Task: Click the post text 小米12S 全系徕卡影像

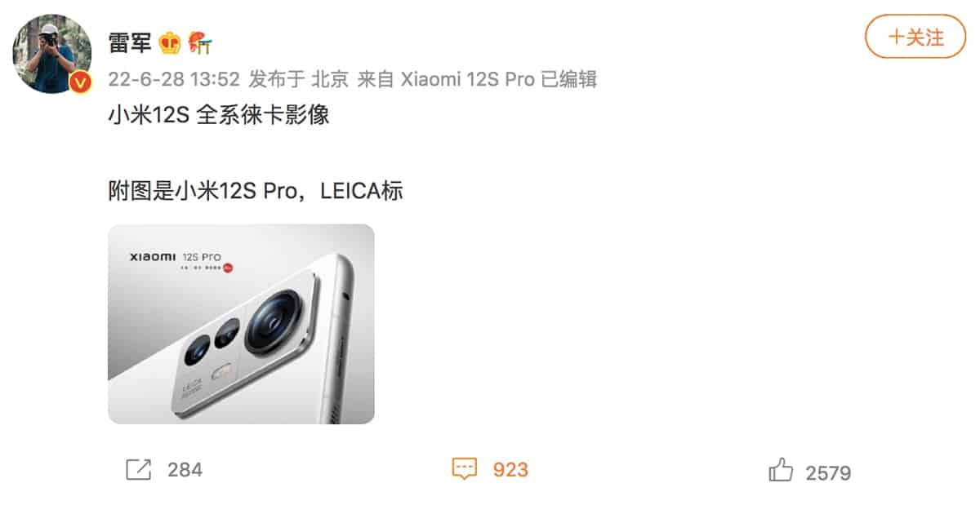Action: click(219, 115)
